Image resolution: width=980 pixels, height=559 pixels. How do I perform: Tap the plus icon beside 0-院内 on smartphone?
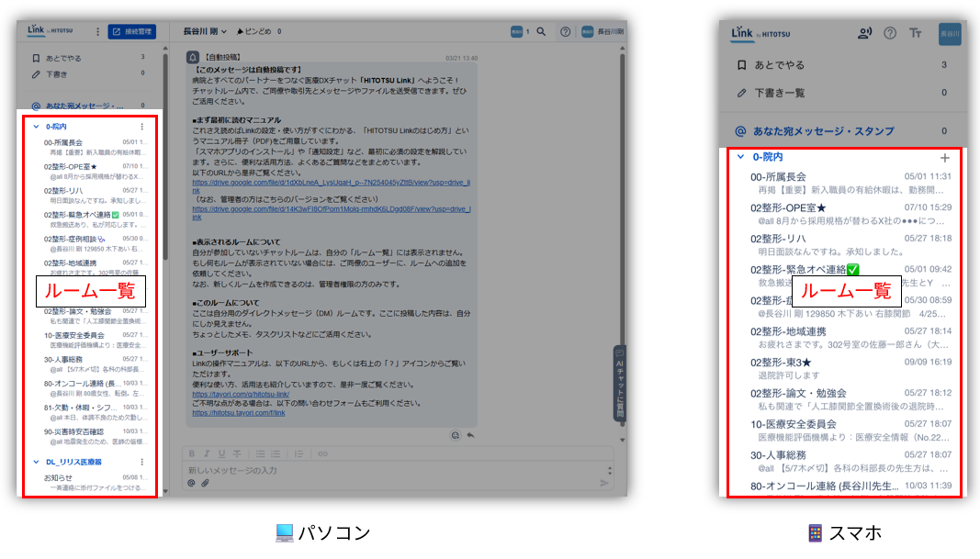tap(945, 158)
